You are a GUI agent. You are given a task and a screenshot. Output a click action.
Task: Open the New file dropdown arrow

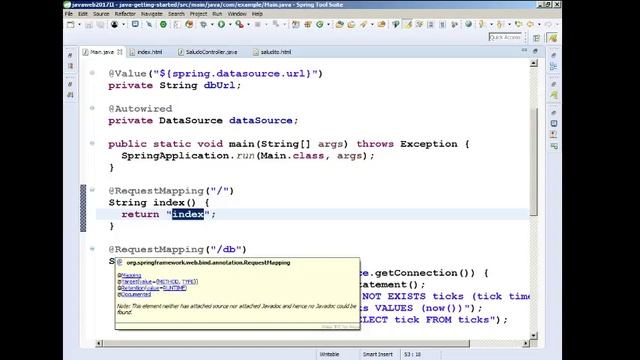point(79,24)
